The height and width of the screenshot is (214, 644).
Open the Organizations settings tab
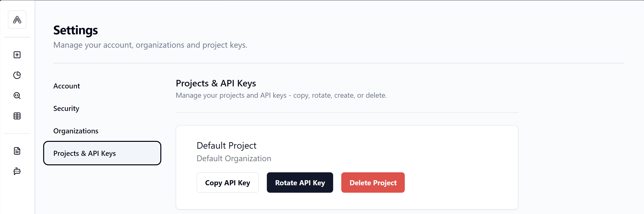(x=76, y=131)
